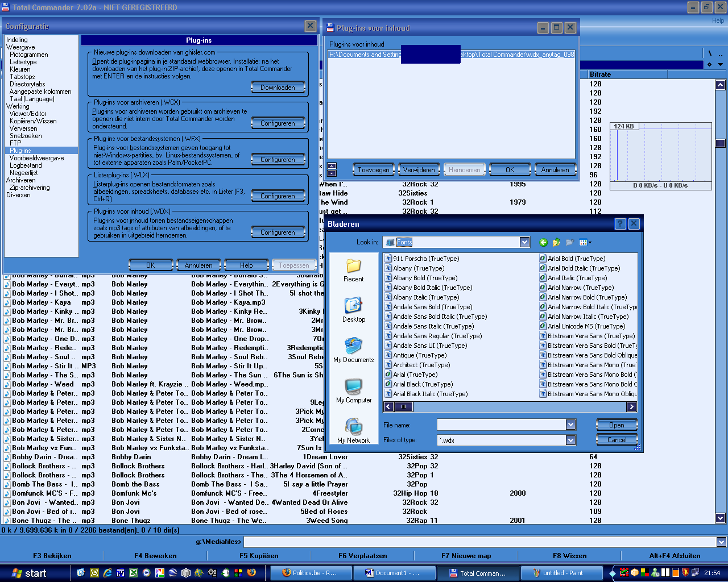The width and height of the screenshot is (728, 582).
Task: Select Lettertype in the configuration tree
Action: pyautogui.click(x=23, y=62)
